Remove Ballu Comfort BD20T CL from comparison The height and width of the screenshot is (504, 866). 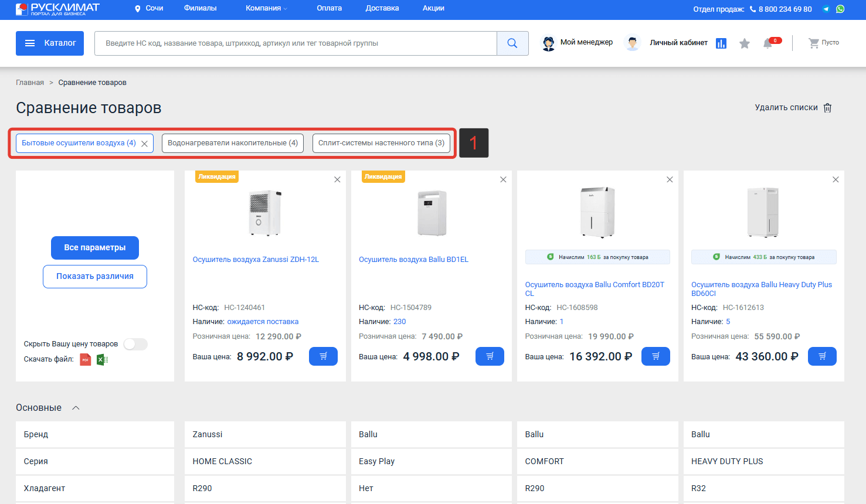(670, 180)
